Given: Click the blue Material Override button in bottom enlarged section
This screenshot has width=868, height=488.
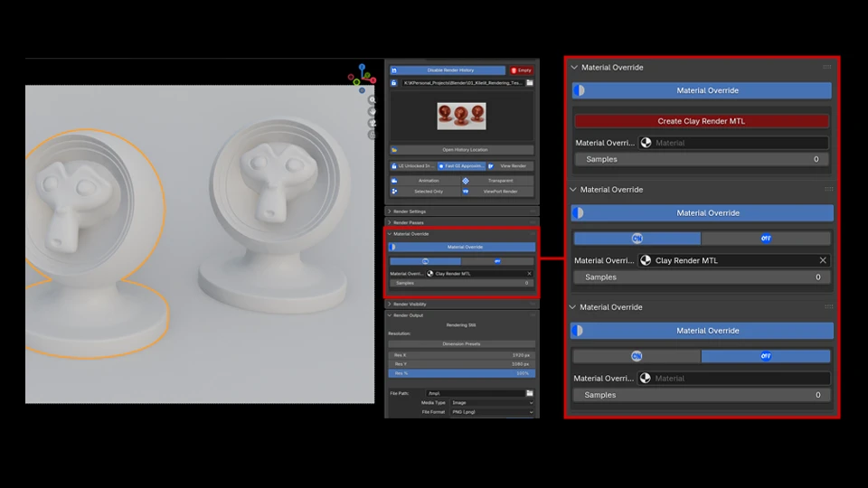Looking at the screenshot, I should [x=702, y=331].
